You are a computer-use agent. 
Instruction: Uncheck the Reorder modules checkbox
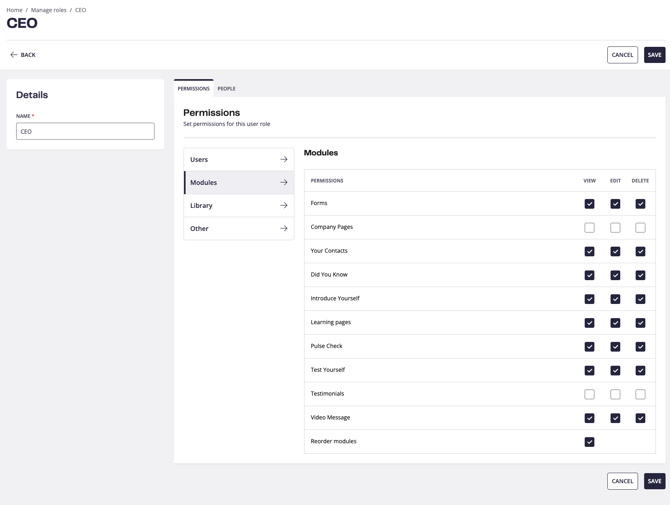[x=589, y=442]
